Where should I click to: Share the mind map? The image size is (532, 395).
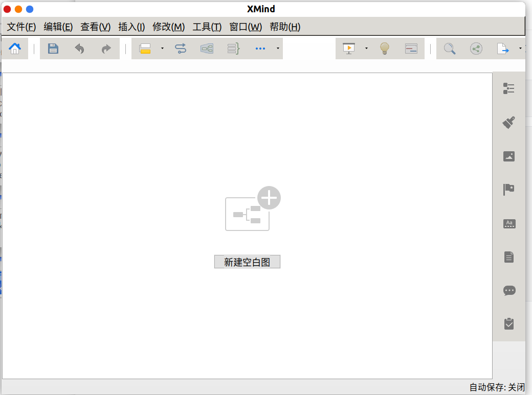(476, 49)
